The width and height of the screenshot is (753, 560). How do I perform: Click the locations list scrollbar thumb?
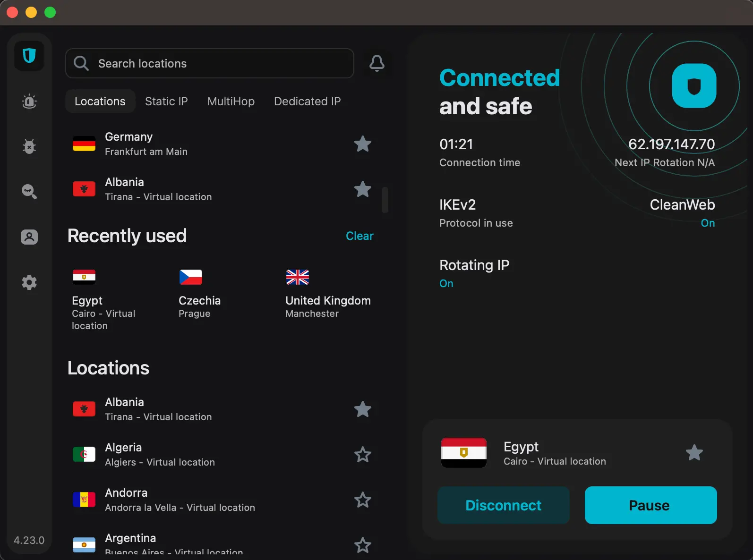[x=385, y=200]
